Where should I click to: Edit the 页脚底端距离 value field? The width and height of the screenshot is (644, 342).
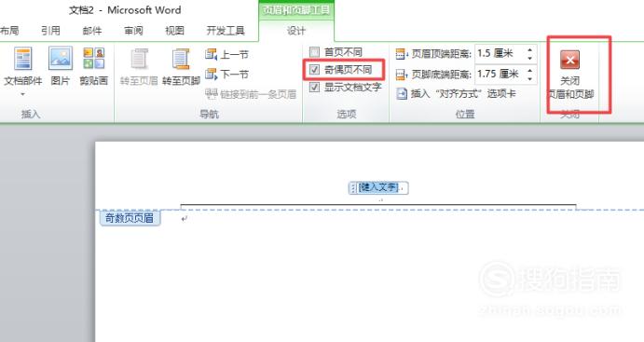(x=499, y=75)
